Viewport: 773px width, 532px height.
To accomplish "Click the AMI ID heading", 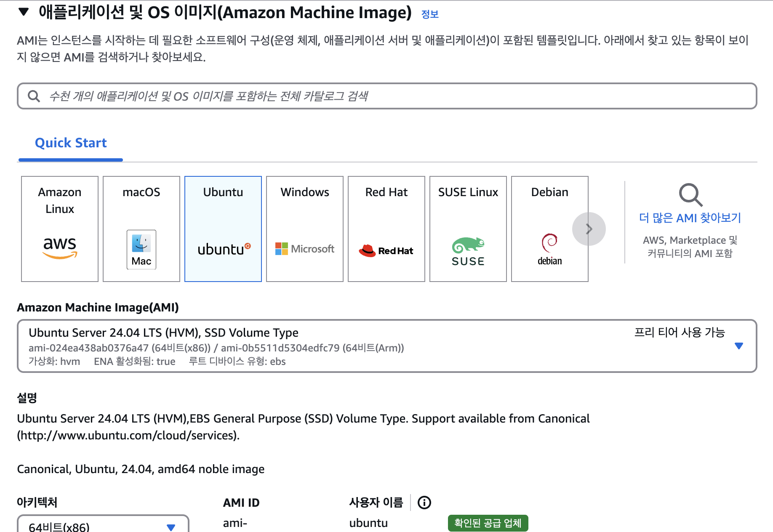I will tap(241, 503).
